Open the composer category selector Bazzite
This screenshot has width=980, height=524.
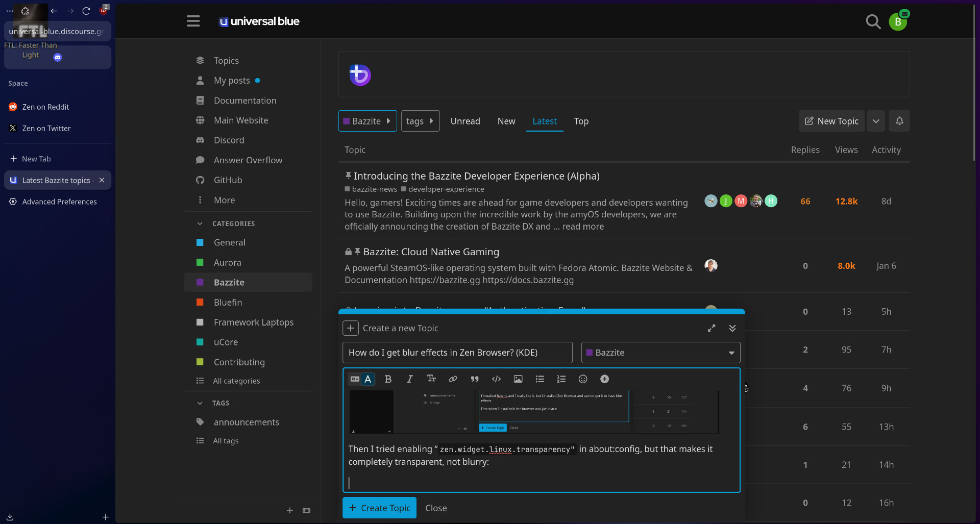coord(660,353)
